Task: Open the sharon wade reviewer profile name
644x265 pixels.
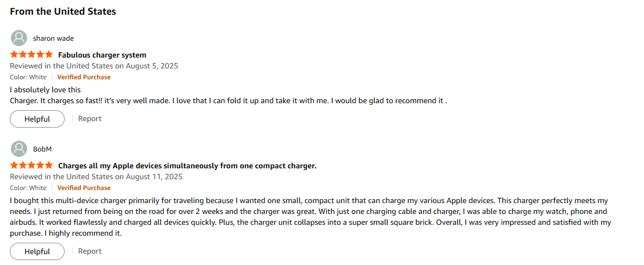Action: (53, 39)
